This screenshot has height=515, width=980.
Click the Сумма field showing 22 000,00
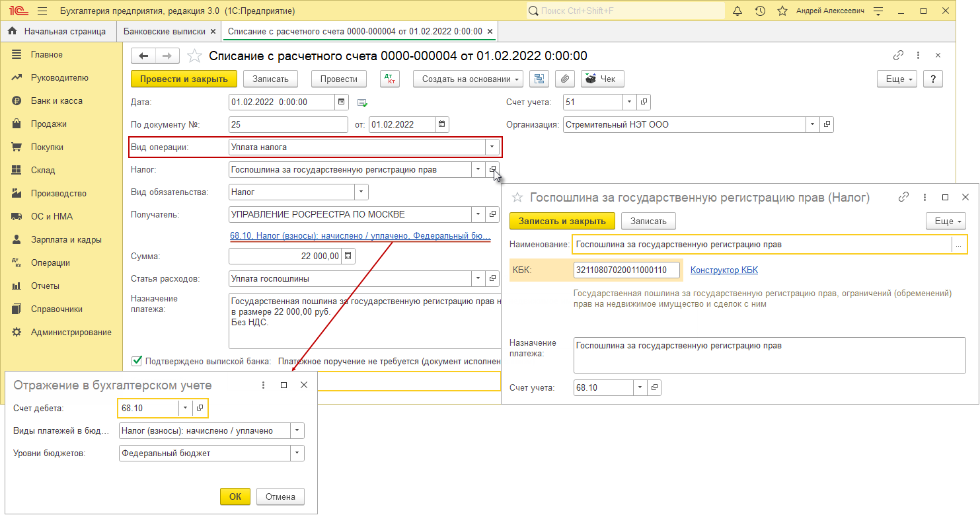pyautogui.click(x=285, y=256)
